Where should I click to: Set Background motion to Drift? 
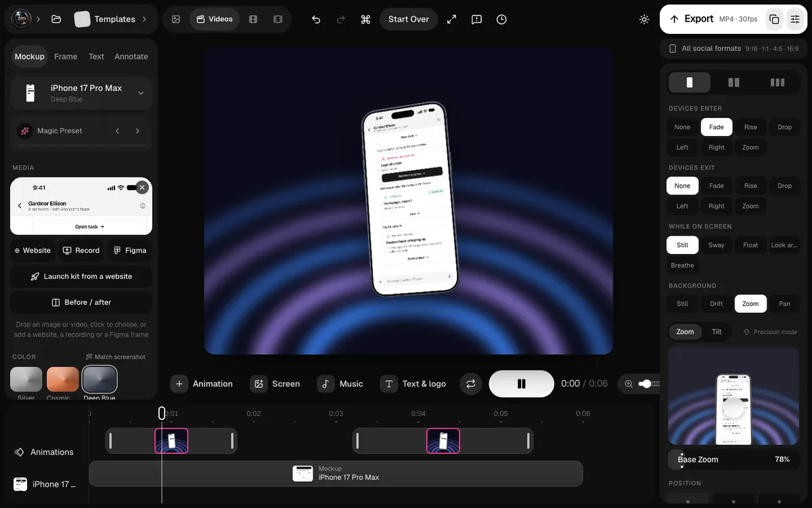click(x=716, y=303)
